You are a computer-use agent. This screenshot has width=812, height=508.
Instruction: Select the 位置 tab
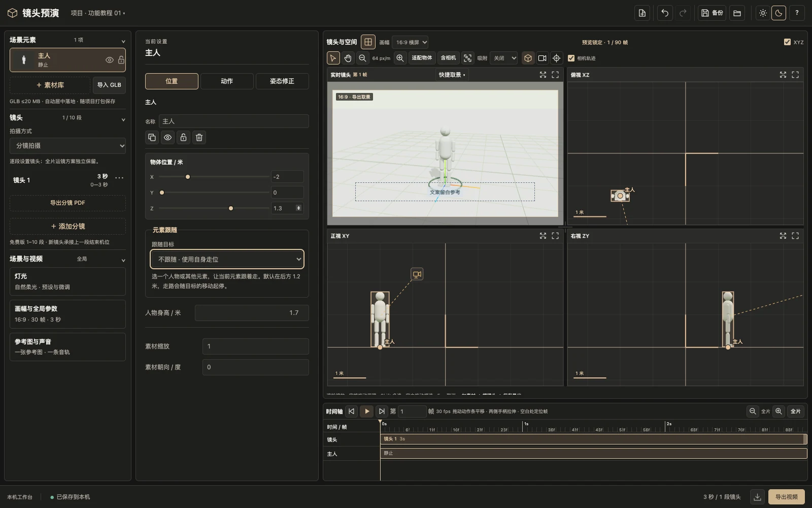tap(172, 81)
